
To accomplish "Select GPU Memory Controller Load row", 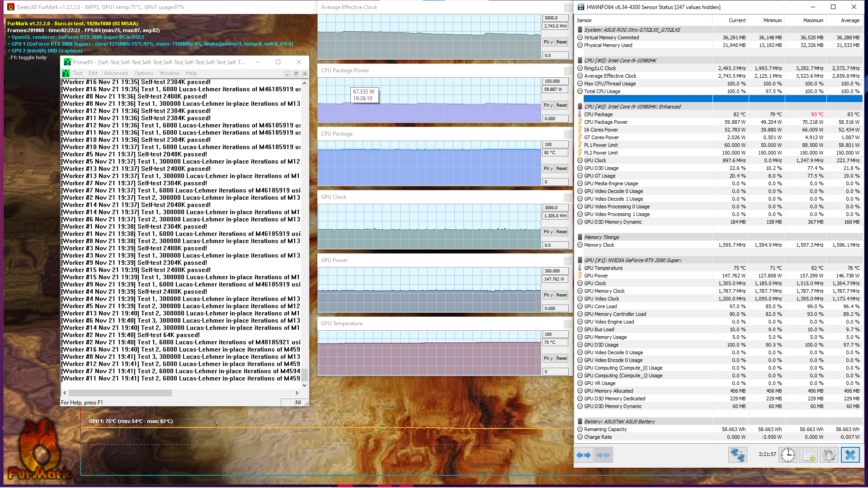I will coord(719,314).
